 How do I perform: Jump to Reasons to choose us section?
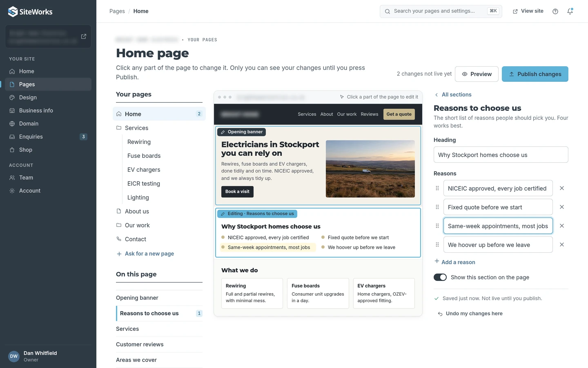(x=159, y=313)
